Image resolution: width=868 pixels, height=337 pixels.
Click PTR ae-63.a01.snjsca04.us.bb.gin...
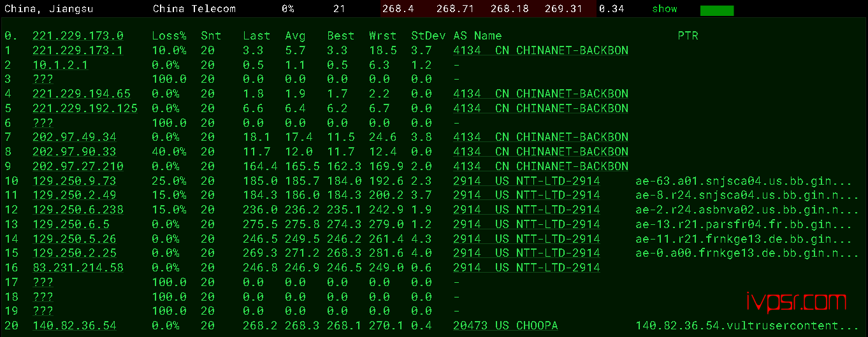pos(744,181)
